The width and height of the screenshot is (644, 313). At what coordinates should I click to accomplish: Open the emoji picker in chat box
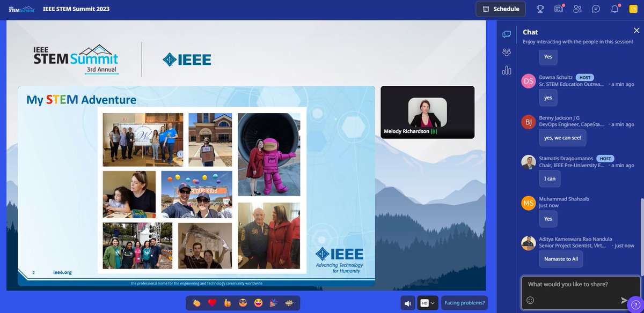(x=530, y=300)
